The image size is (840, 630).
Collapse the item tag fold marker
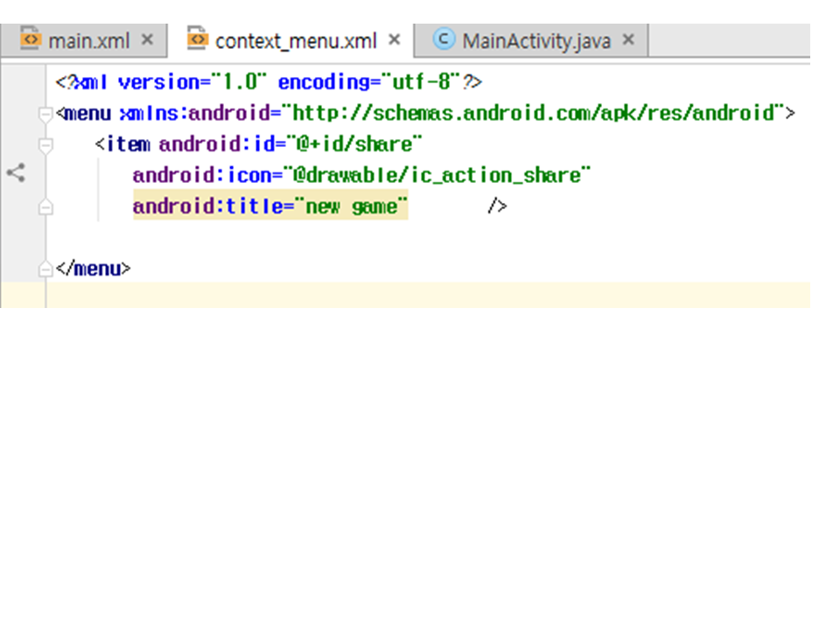(x=45, y=144)
